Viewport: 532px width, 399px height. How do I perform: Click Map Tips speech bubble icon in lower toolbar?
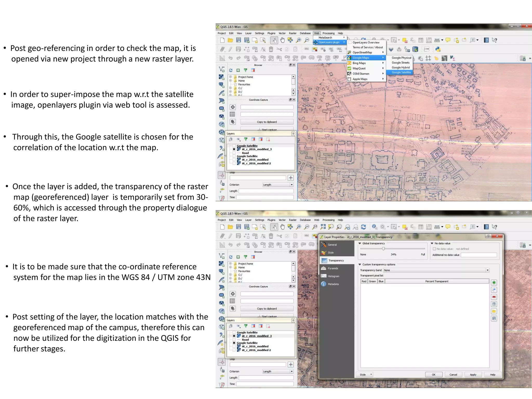[448, 227]
